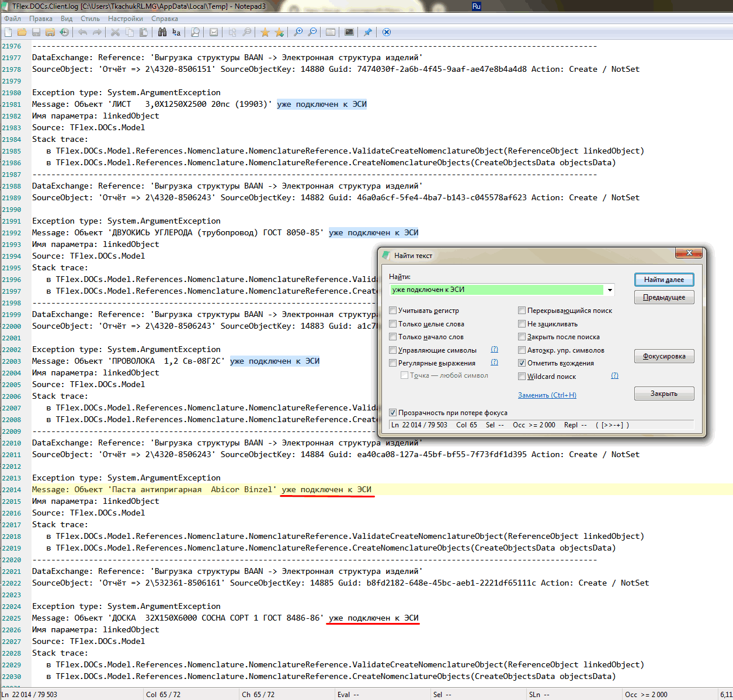Screen dimensions: 733x700
Task: Click the Cut scissors icon
Action: [x=116, y=32]
